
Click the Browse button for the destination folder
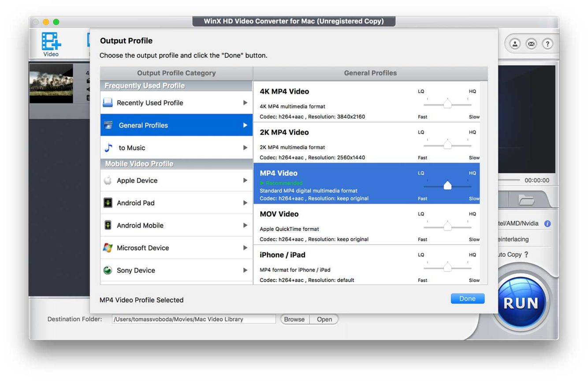pyautogui.click(x=294, y=319)
